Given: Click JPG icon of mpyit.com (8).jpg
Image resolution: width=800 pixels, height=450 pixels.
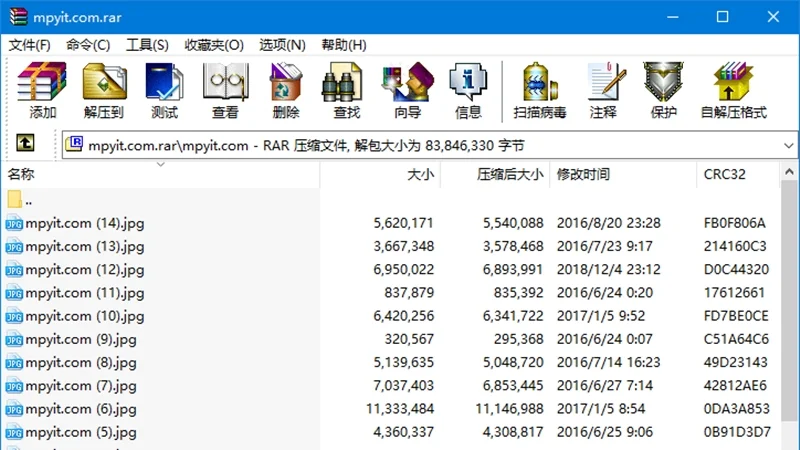Looking at the screenshot, I should point(14,363).
